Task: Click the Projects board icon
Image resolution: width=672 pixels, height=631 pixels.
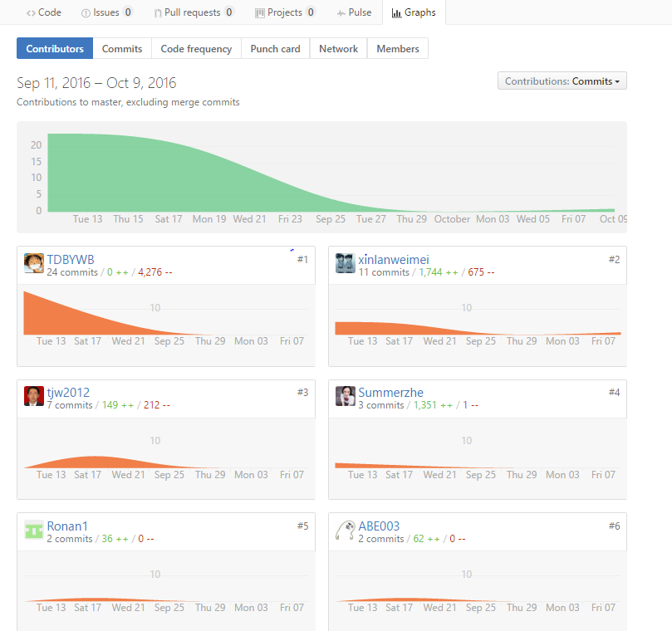Action: tap(260, 13)
